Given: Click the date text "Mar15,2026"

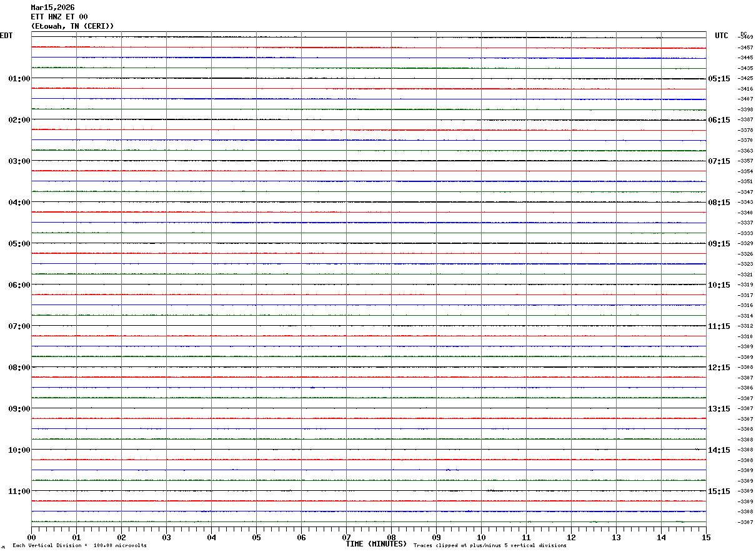Looking at the screenshot, I should pos(52,8).
